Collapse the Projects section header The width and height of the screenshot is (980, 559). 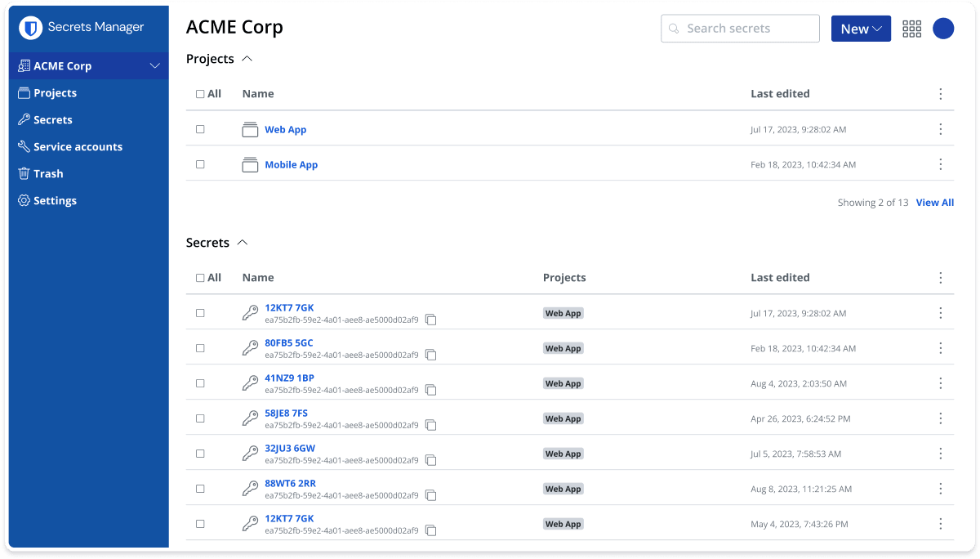click(248, 58)
